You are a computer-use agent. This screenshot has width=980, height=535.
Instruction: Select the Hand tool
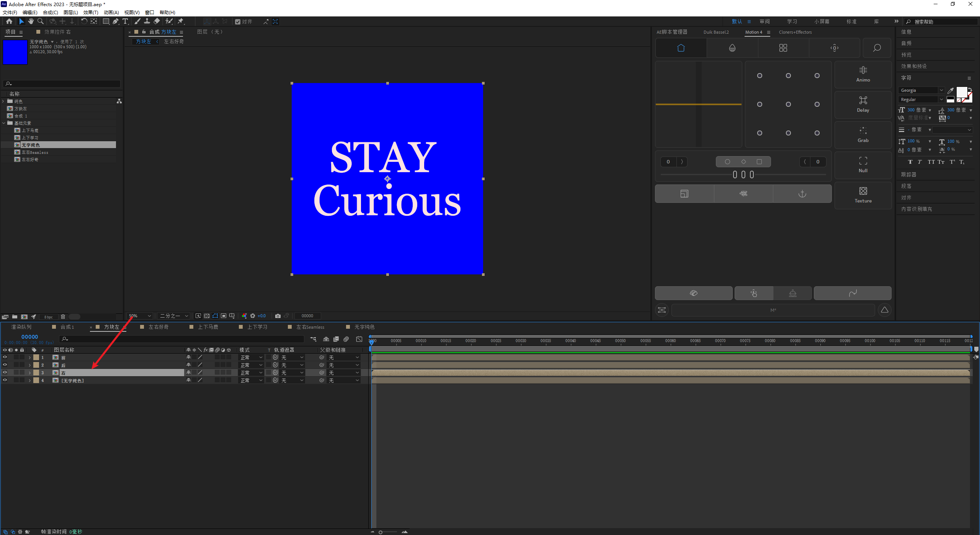click(x=31, y=21)
